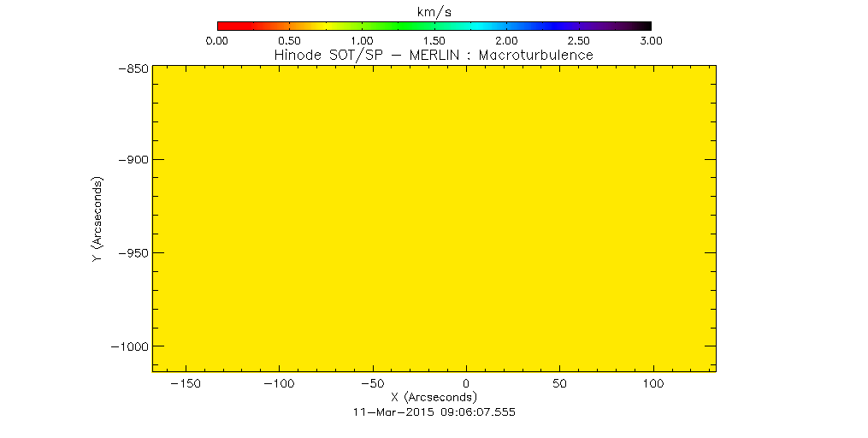Click the 0 X-axis tick label
Image resolution: width=868 pixels, height=438 pixels.
click(465, 385)
